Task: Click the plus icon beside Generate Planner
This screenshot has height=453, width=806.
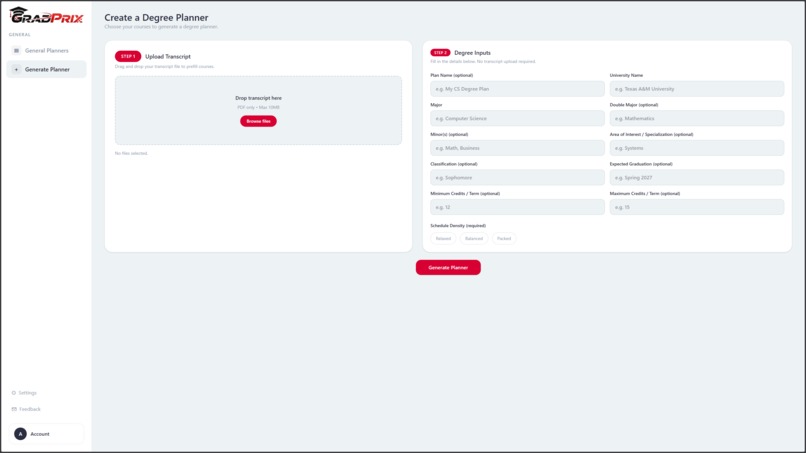Action: tap(16, 69)
